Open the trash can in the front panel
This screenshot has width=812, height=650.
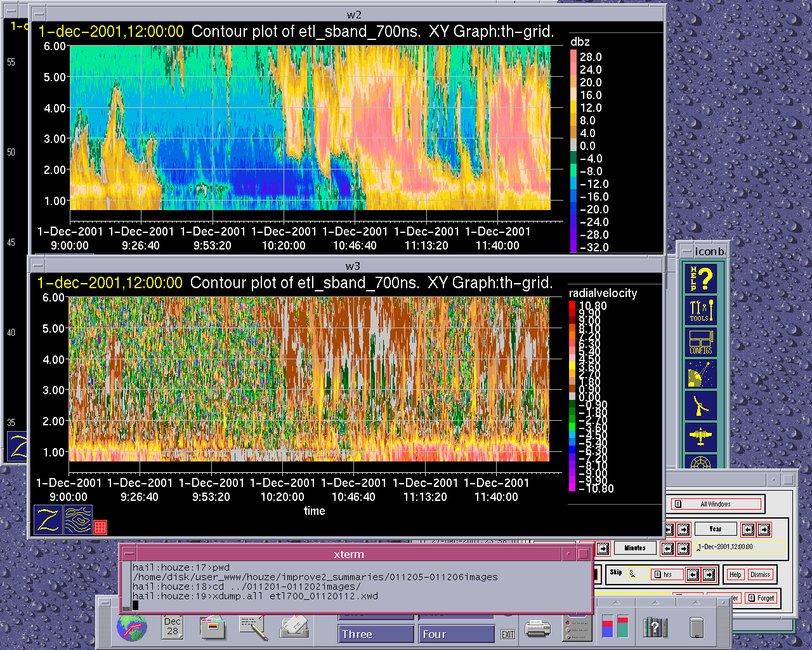click(x=696, y=627)
